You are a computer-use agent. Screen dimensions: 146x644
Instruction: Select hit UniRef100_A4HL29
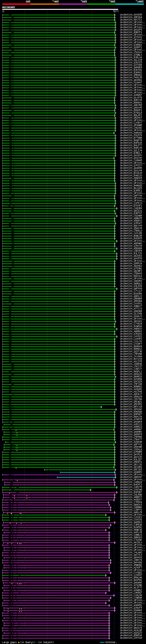click(x=131, y=512)
